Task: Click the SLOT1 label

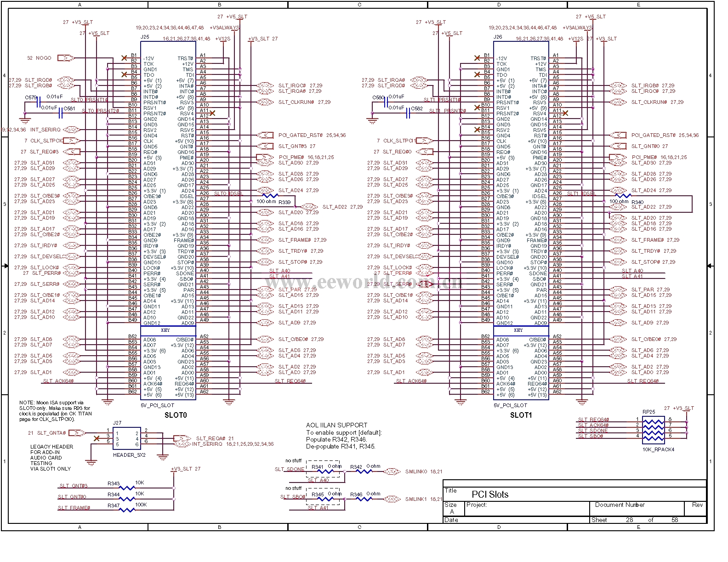Action: click(521, 415)
